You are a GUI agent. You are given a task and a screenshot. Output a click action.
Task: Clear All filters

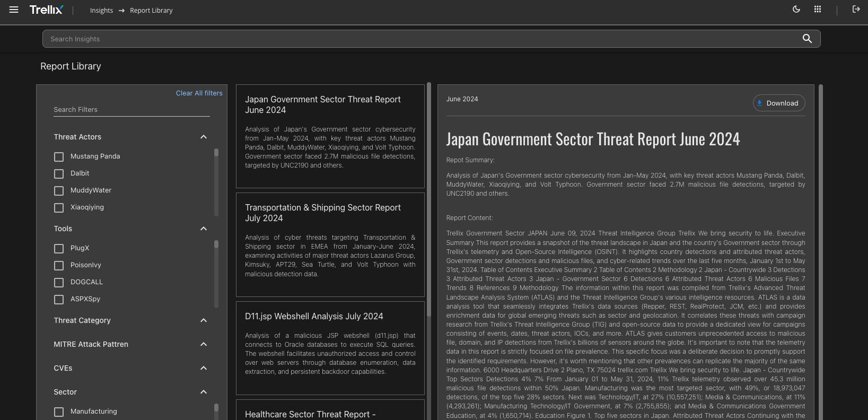(199, 93)
